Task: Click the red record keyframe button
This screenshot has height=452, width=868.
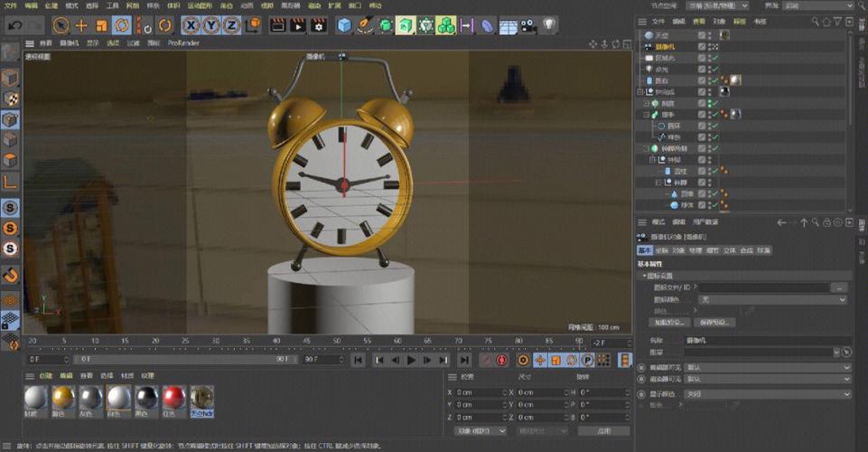Action: click(501, 360)
